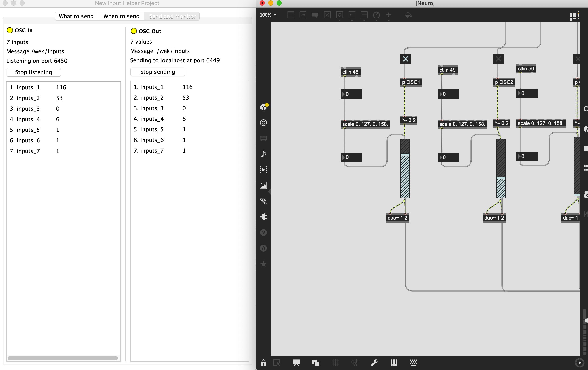
Task: Click the wrench inspector toolbar icon
Action: point(374,363)
